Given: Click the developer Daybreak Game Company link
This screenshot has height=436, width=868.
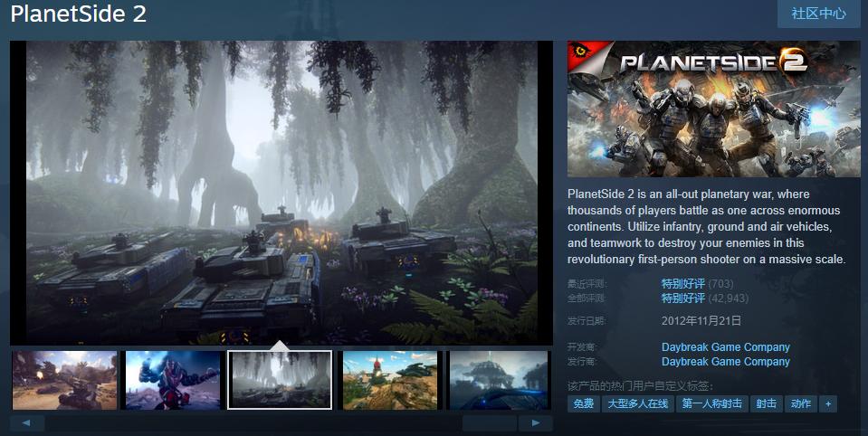Looking at the screenshot, I should [725, 347].
